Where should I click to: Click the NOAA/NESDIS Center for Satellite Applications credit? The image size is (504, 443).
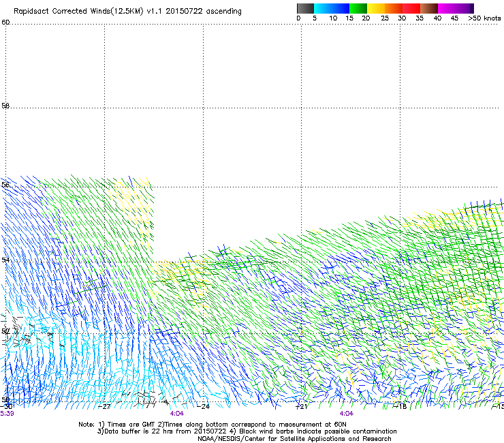[x=294, y=439]
